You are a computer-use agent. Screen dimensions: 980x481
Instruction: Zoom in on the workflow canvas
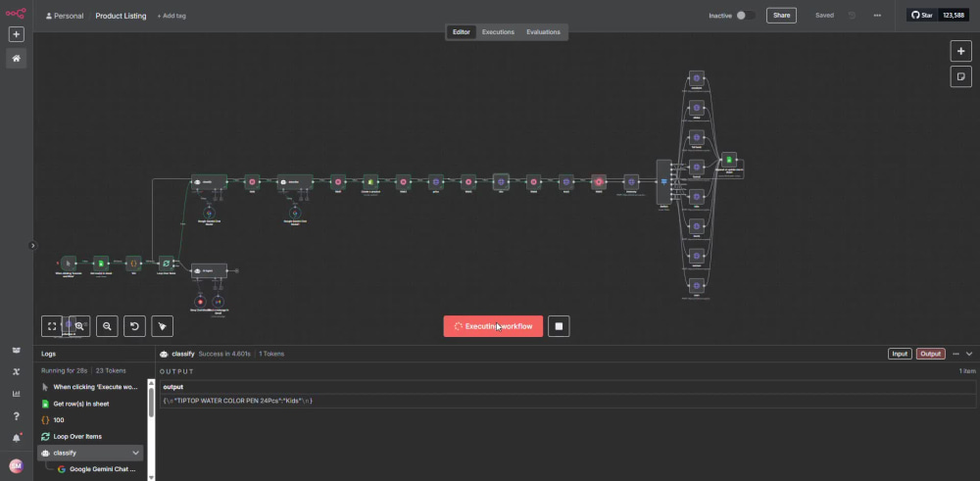tap(79, 326)
